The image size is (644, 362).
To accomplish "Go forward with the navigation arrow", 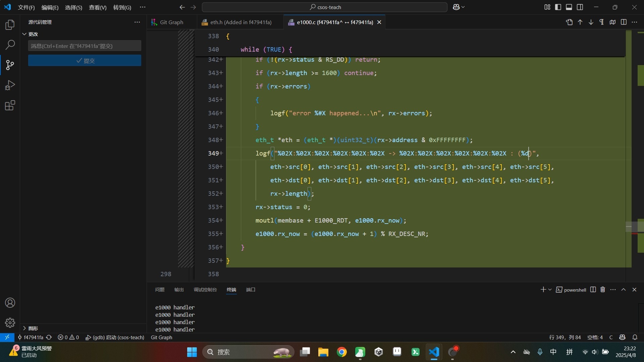I will coord(193,7).
